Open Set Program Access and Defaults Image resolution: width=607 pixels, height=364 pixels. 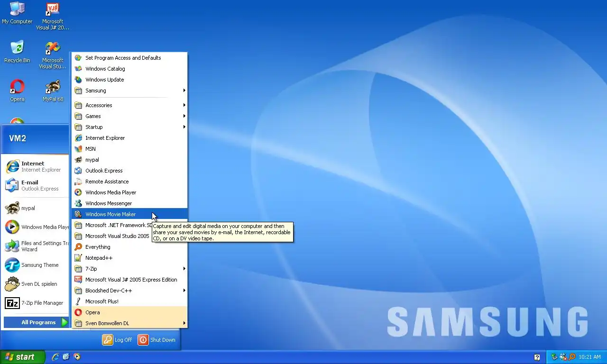pos(129,58)
